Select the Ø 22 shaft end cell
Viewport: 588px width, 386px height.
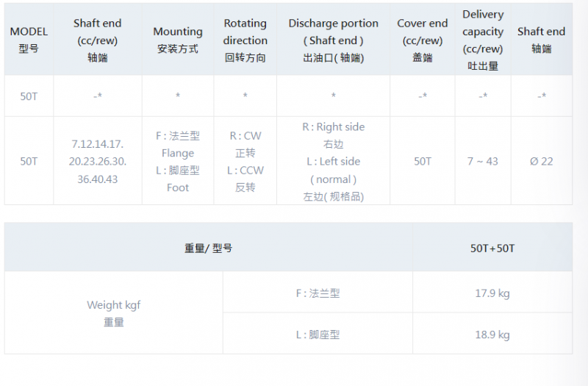click(542, 161)
